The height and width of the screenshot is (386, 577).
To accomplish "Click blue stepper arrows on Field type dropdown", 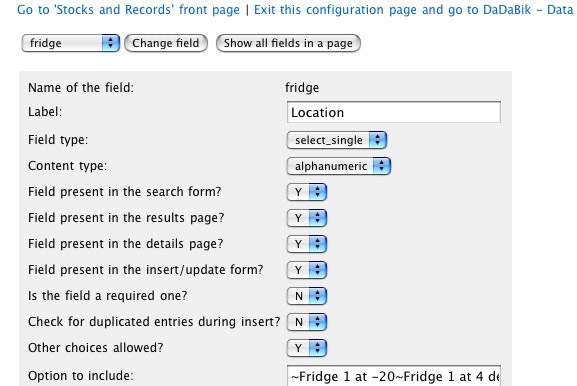I will (378, 140).
